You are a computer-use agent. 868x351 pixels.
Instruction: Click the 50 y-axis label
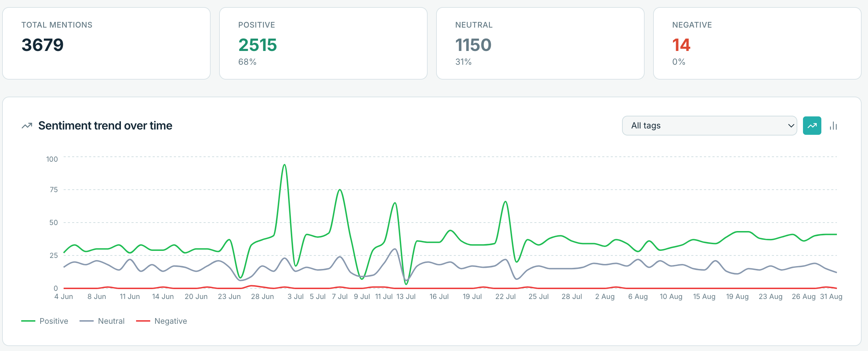tap(54, 223)
